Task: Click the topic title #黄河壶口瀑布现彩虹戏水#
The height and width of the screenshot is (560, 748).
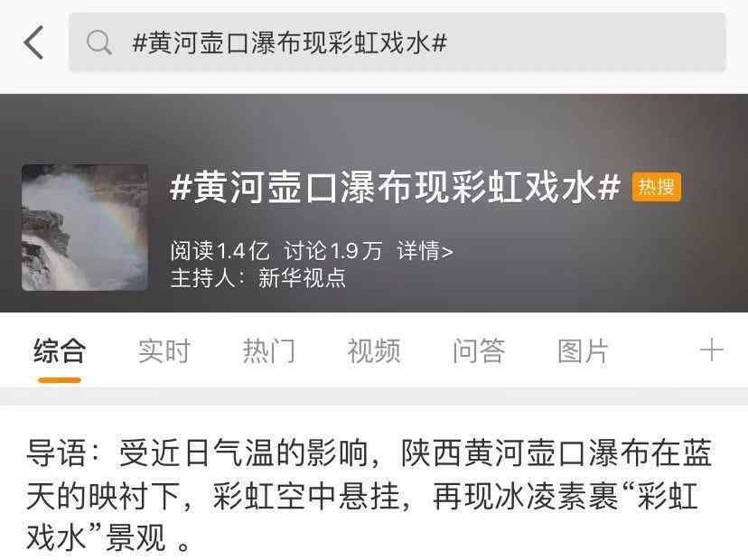Action: (396, 186)
